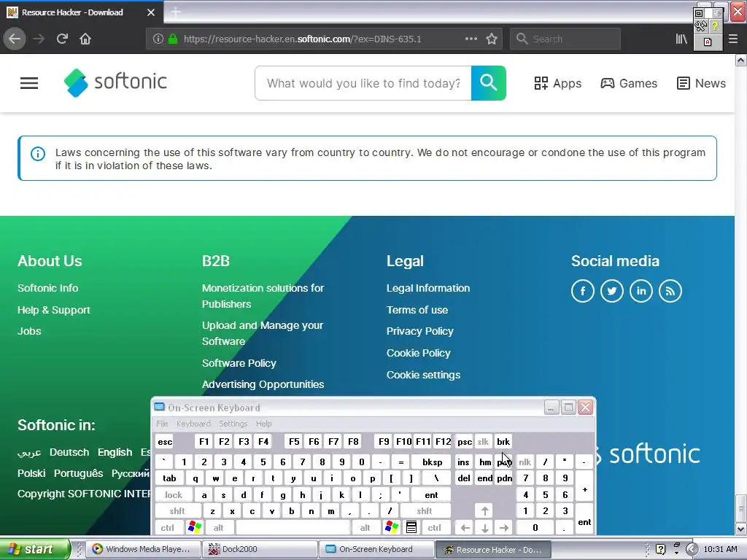
Task: Open the Help & Support link
Action: [x=54, y=310]
